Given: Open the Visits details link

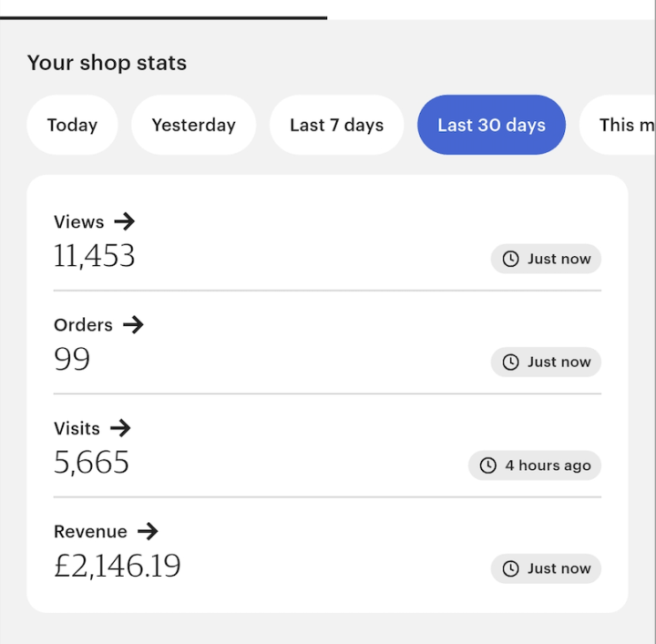Looking at the screenshot, I should click(x=77, y=427).
